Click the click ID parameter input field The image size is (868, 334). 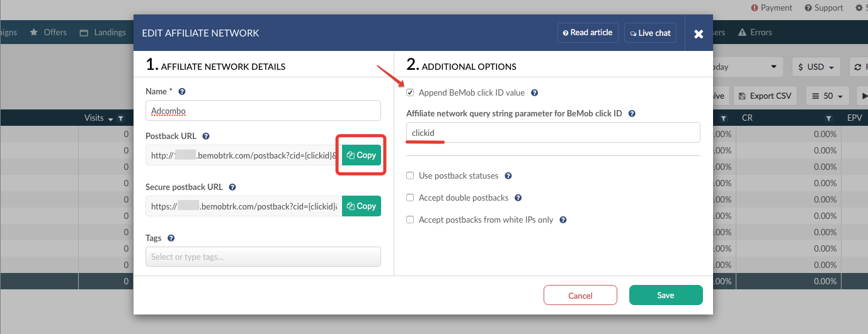(x=553, y=133)
